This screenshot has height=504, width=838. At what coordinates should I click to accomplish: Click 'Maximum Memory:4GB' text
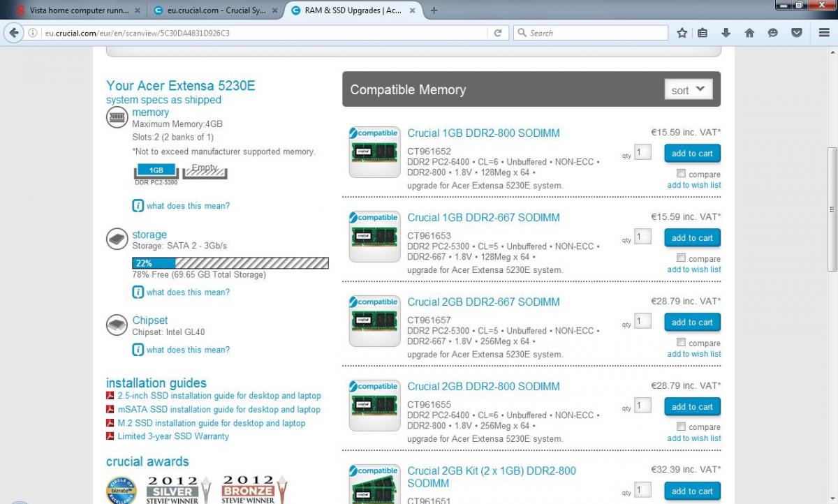pos(177,124)
